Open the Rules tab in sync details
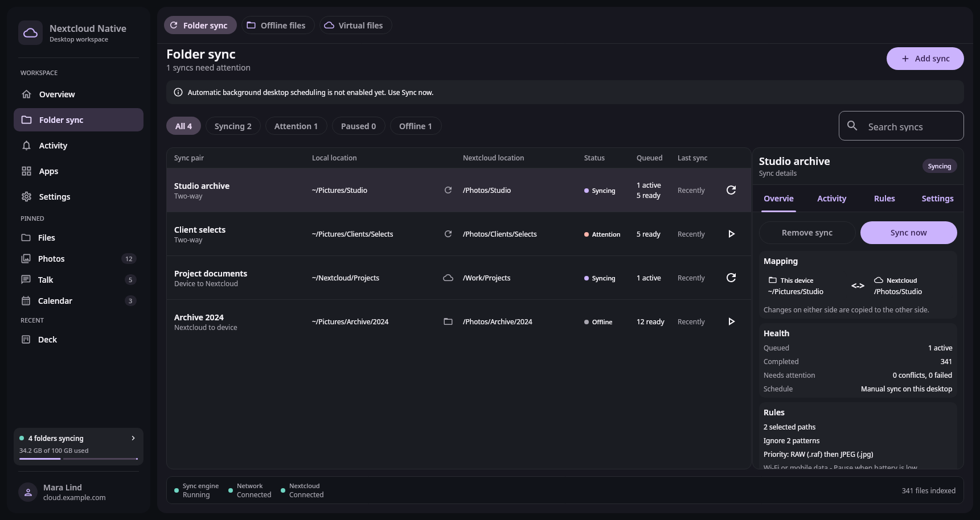The height and width of the screenshot is (520, 980). 884,199
